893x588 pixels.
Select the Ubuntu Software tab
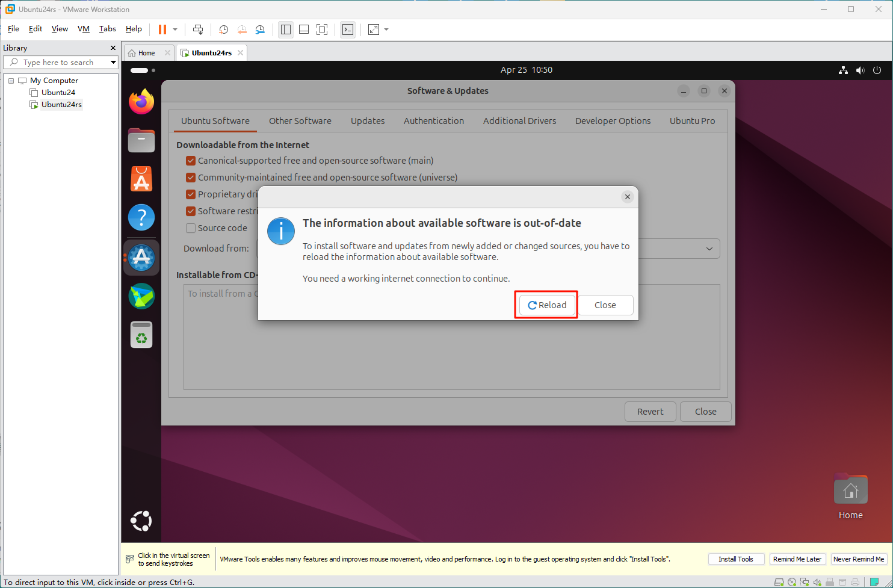(215, 121)
